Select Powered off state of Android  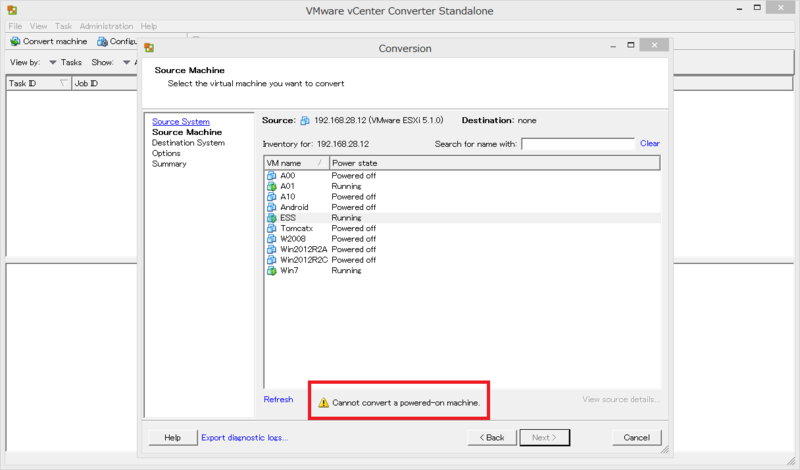click(354, 207)
